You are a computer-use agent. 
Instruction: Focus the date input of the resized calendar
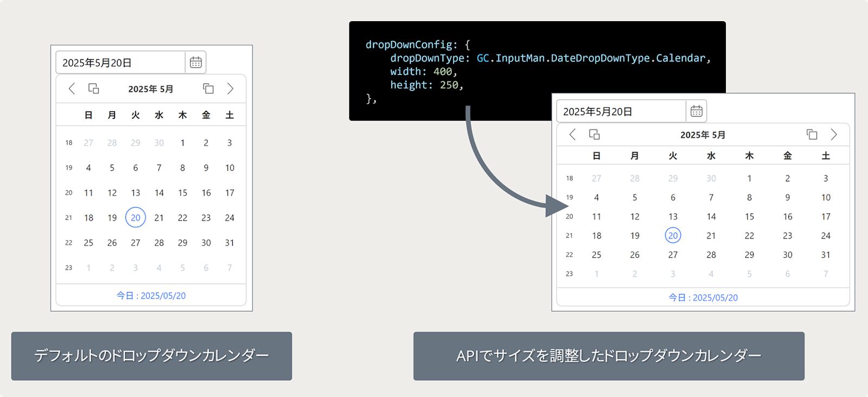(x=621, y=111)
